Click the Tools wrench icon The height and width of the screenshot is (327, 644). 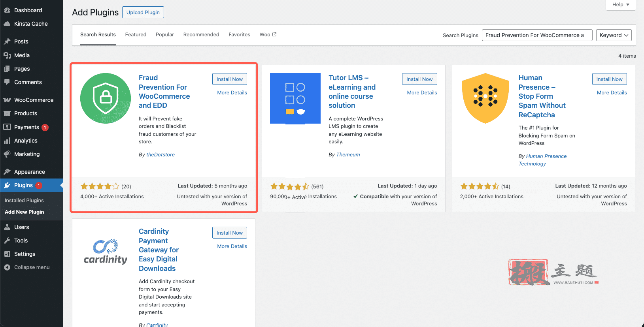pos(7,241)
